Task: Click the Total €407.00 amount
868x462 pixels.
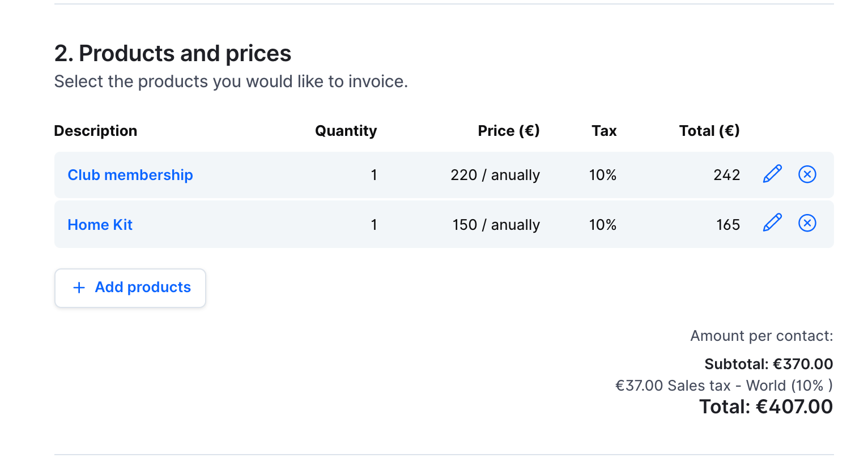Action: [x=765, y=407]
